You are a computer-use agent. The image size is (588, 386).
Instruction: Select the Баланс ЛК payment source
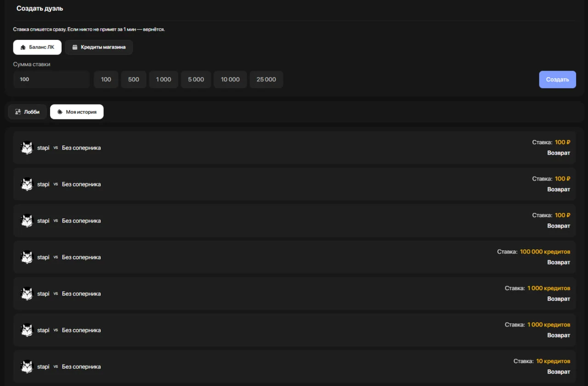coord(37,47)
